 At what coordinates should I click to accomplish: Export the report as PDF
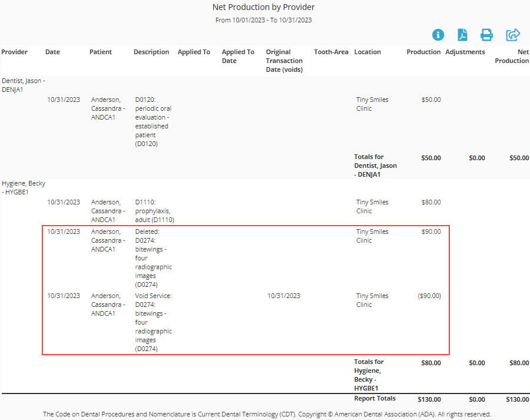462,35
